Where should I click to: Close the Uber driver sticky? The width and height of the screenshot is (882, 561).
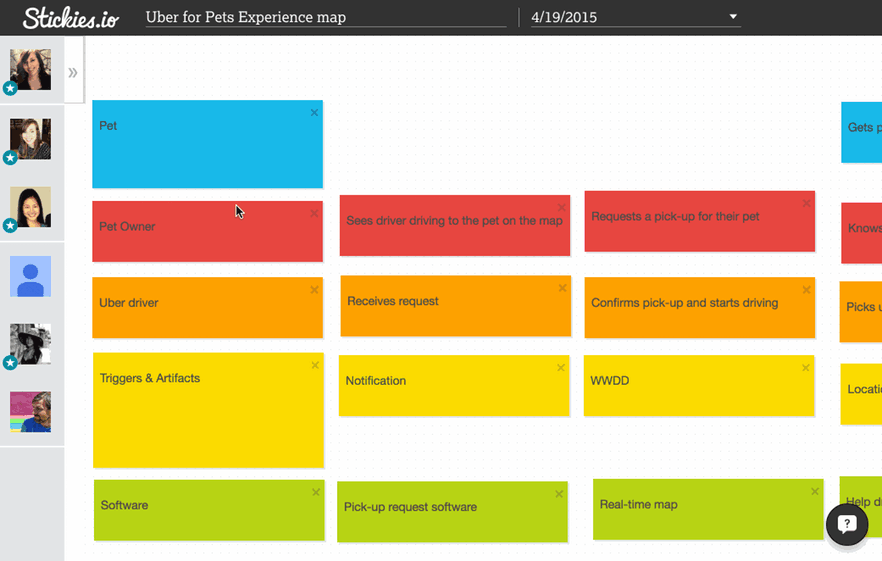tap(314, 290)
